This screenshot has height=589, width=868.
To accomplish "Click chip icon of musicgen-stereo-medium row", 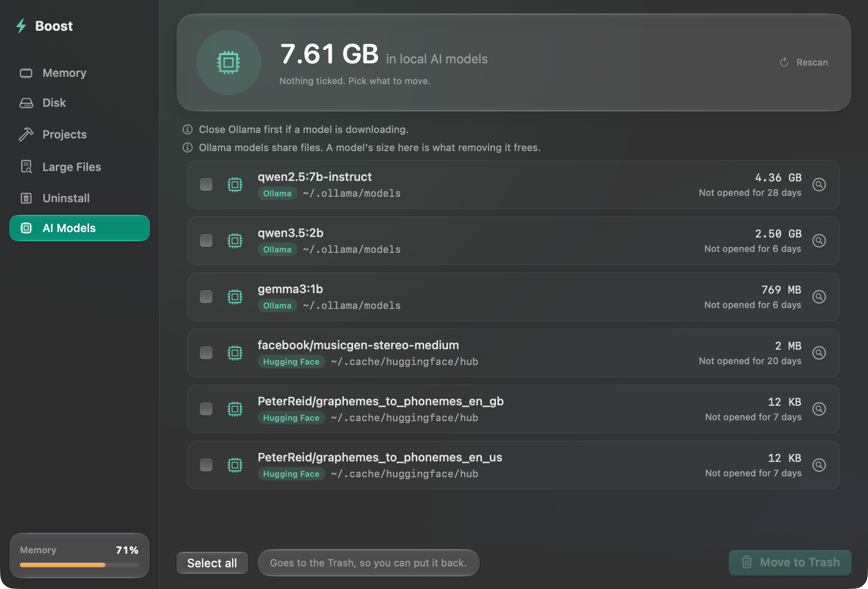I will [235, 353].
